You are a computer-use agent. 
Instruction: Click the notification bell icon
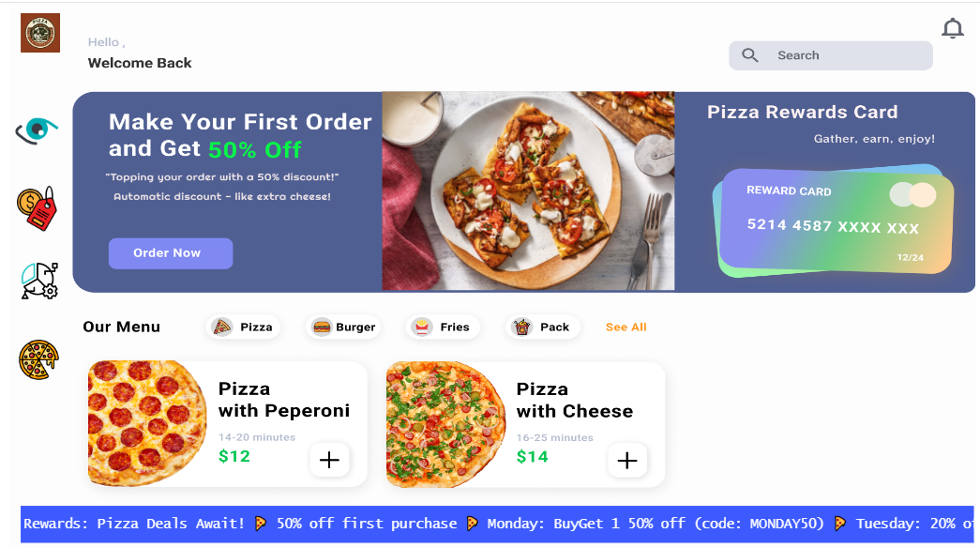coord(953,28)
